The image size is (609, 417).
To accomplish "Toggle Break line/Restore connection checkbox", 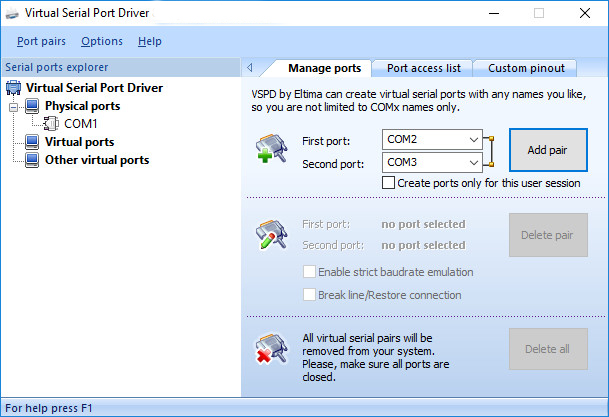I will 309,295.
